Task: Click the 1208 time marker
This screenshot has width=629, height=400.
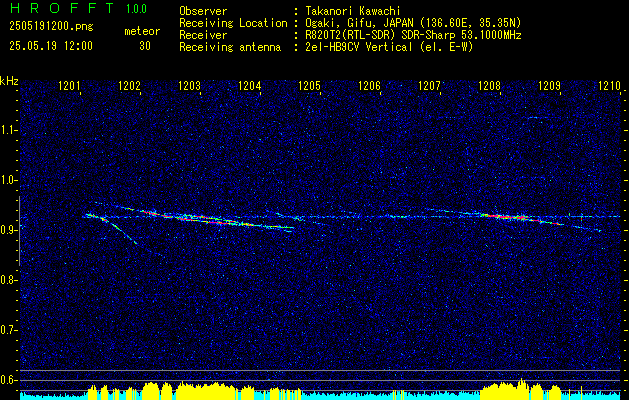Action: (489, 85)
